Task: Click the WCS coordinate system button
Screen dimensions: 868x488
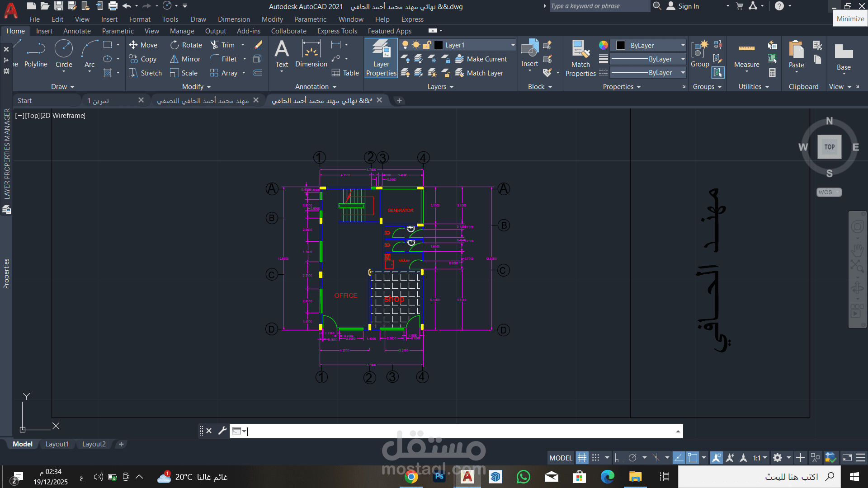Action: click(x=829, y=192)
